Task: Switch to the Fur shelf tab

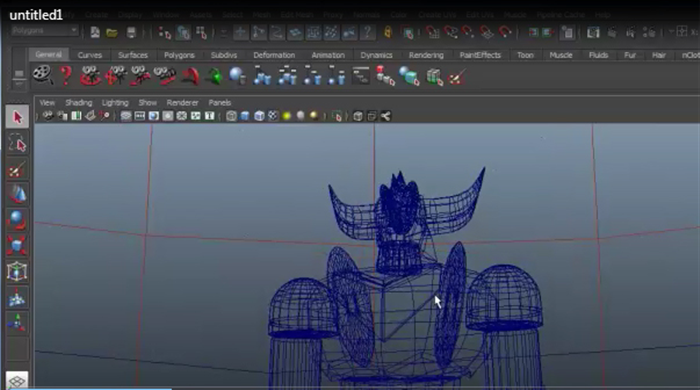Action: point(630,55)
